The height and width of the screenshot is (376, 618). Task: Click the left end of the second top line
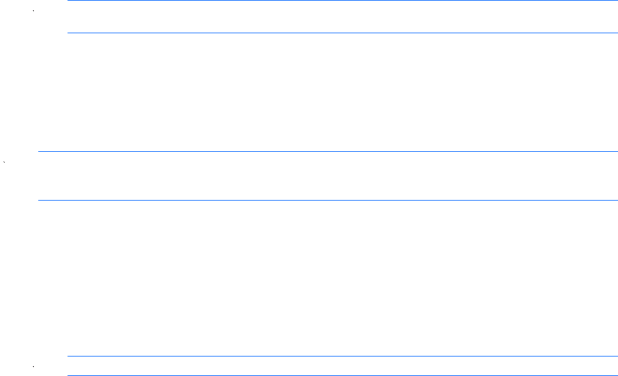click(x=69, y=33)
